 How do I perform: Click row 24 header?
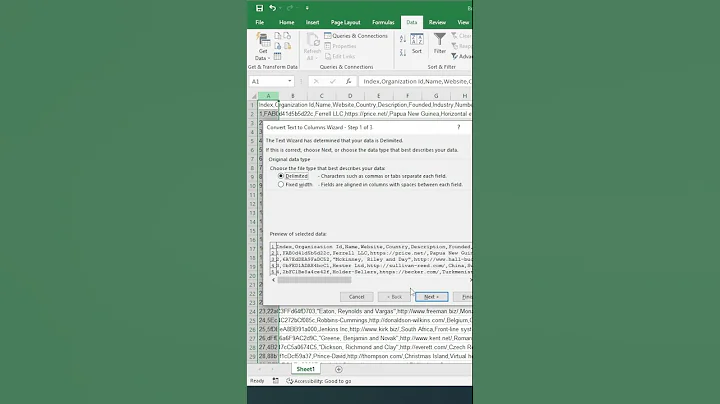click(x=253, y=311)
